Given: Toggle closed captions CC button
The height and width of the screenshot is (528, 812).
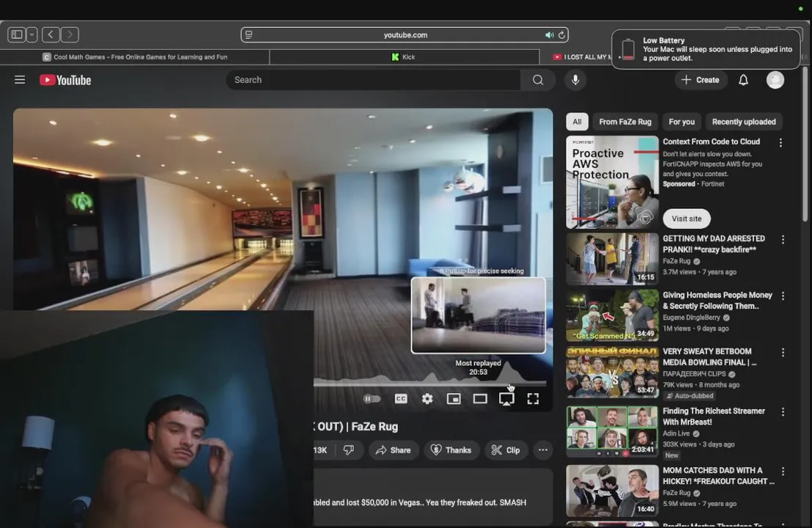Looking at the screenshot, I should 401,398.
